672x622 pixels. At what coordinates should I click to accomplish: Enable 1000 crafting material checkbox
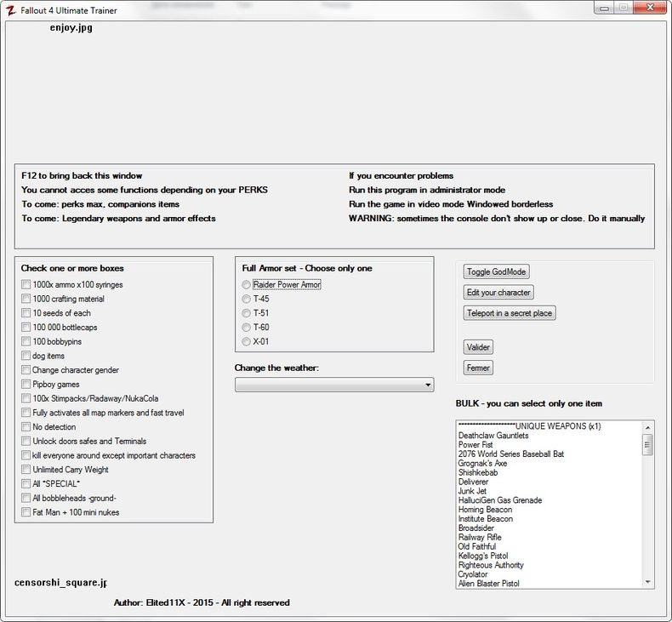tap(26, 299)
